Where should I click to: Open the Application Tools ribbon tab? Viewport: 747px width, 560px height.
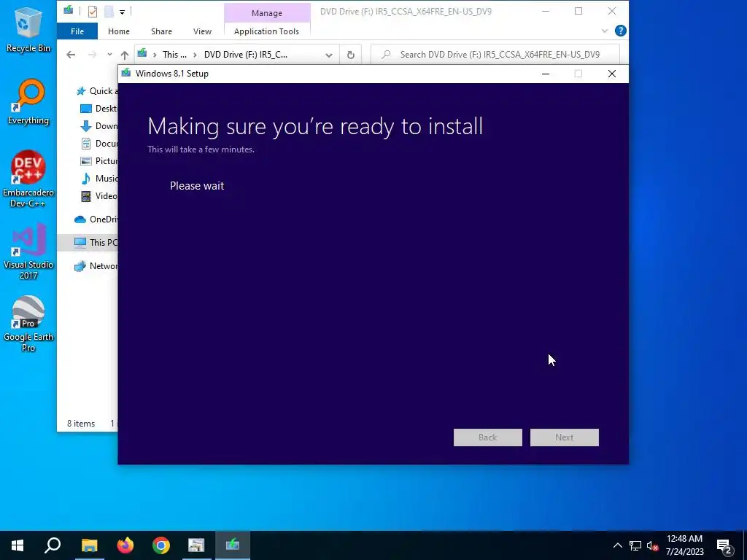(267, 31)
